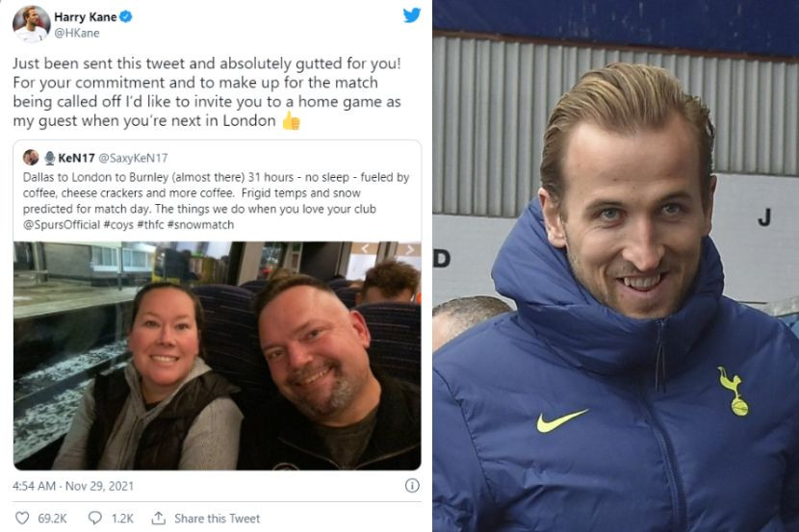This screenshot has height=532, width=799.
Task: Open the tweet info circle icon
Action: (x=412, y=486)
